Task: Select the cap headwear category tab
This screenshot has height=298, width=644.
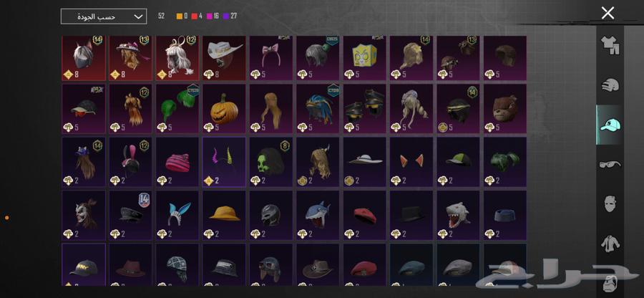Action: (610, 125)
